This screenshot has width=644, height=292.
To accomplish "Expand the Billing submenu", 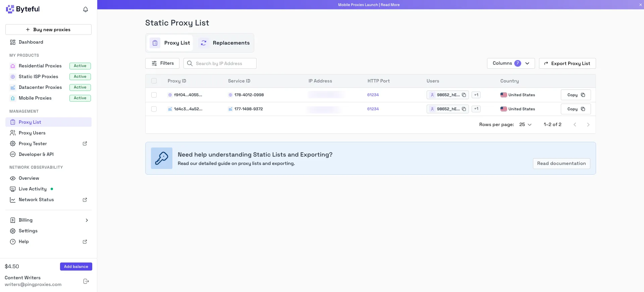I will 87,220.
